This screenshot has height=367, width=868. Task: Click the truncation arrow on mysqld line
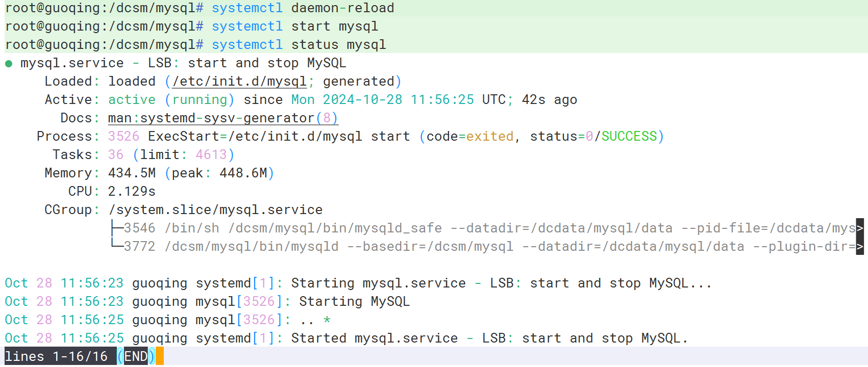860,246
